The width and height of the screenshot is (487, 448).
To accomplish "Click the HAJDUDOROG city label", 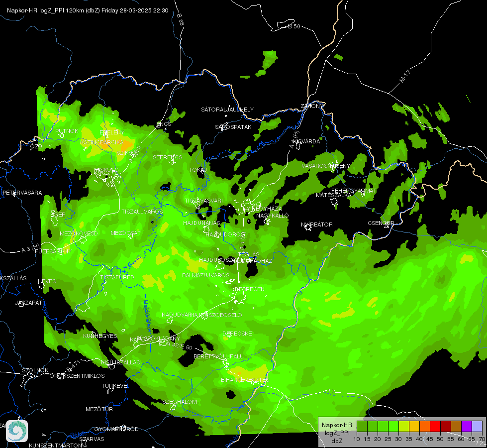I will click(x=225, y=234).
